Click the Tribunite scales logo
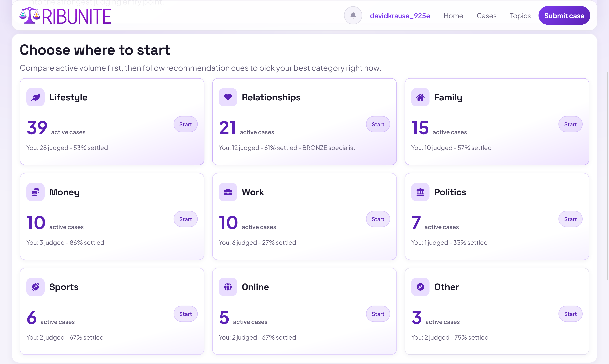609x364 pixels. (29, 15)
